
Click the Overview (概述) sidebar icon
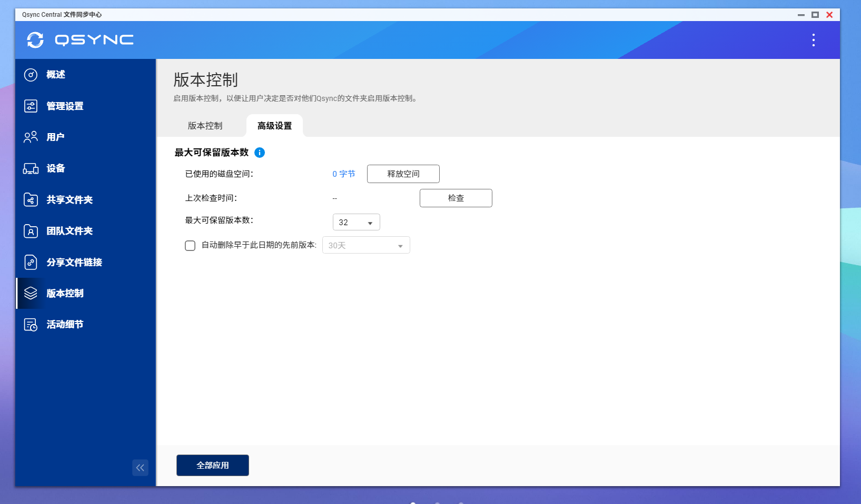31,75
